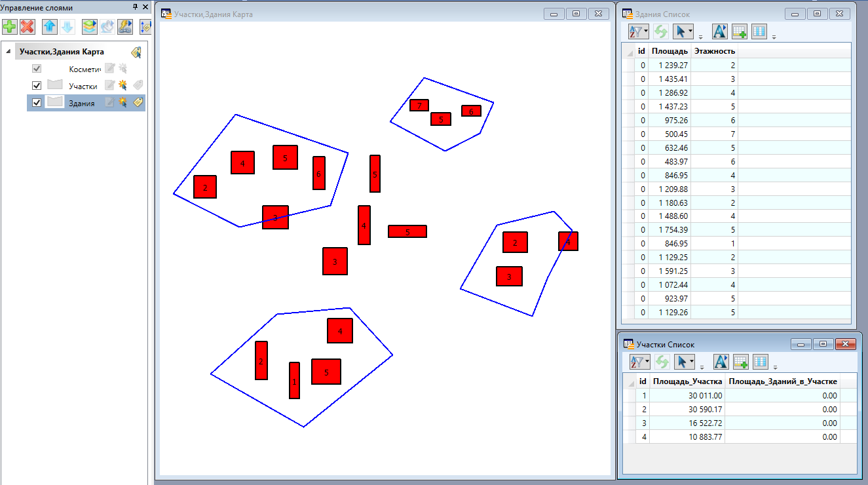Click the Площадь_Зданий_в_Участке column header
Image resolution: width=868 pixels, height=485 pixels.
point(783,381)
